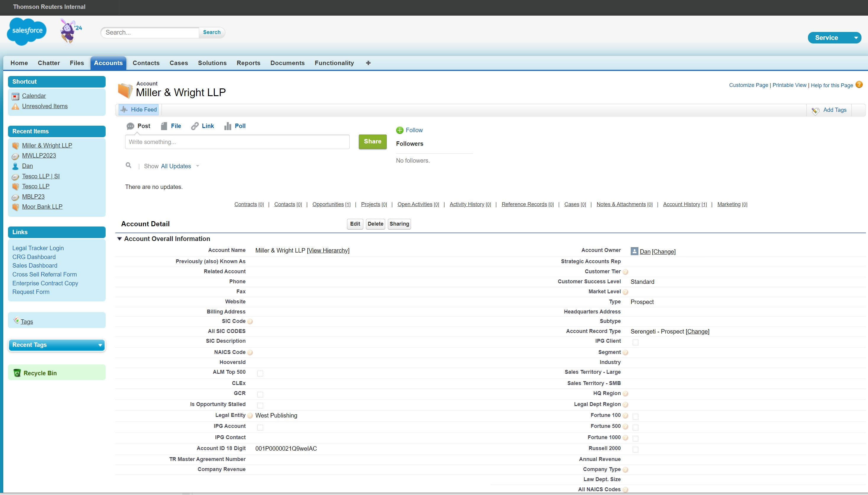Toggle the IPG Account checkbox
This screenshot has width=868, height=495.
click(260, 427)
